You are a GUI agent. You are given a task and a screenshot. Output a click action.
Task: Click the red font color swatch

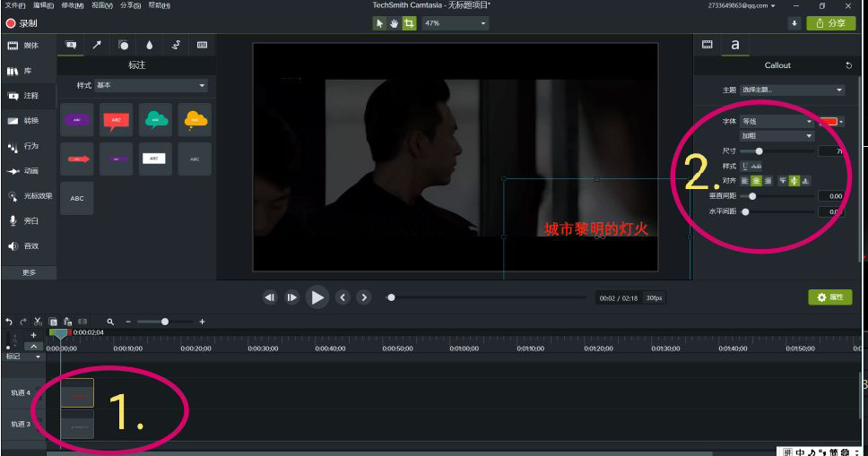pyautogui.click(x=828, y=122)
